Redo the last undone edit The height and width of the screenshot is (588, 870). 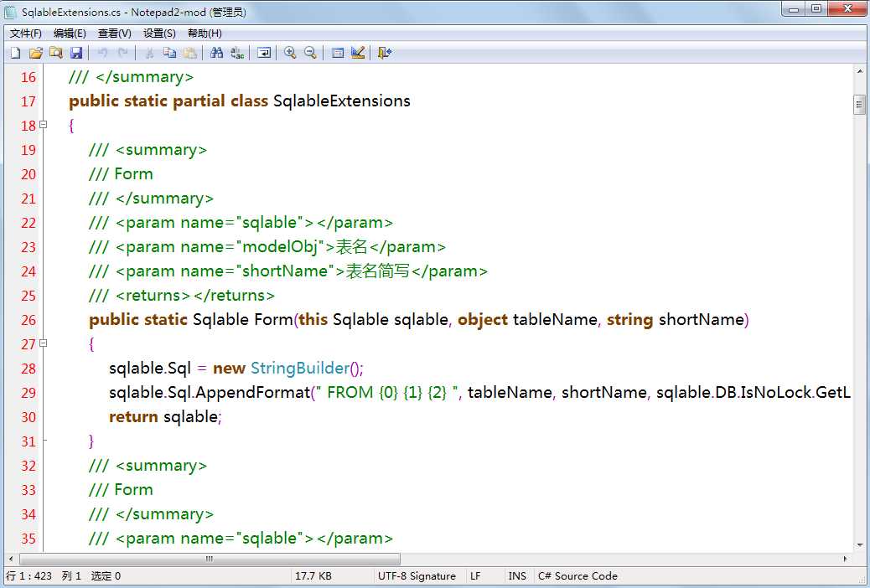[x=123, y=53]
